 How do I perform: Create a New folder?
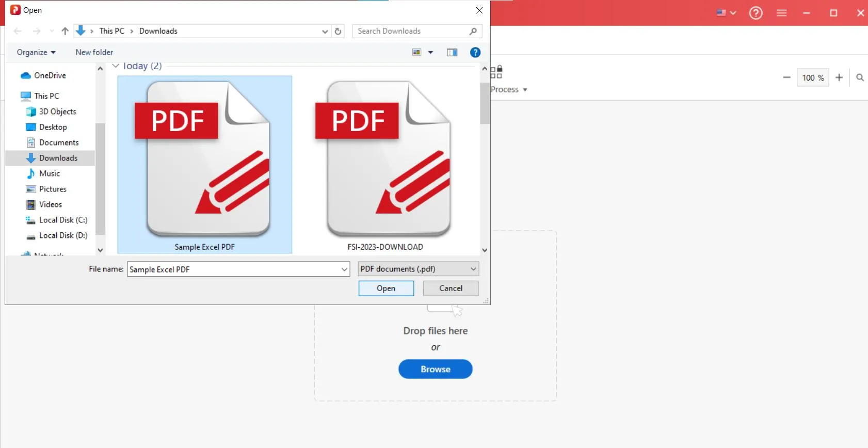94,52
